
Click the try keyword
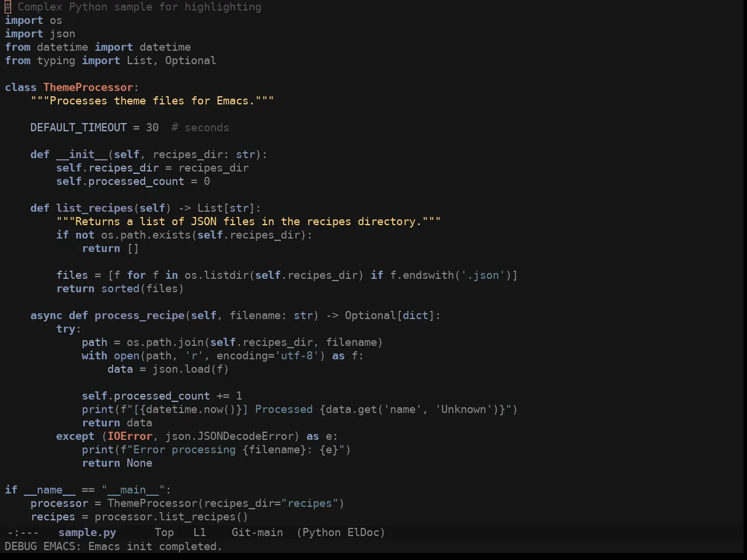[65, 329]
